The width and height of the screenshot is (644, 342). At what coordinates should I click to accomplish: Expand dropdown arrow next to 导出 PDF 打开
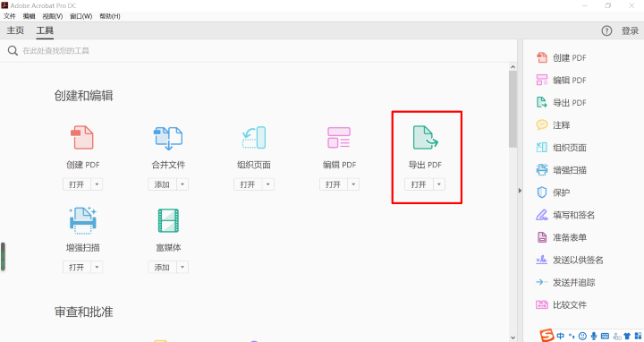pyautogui.click(x=439, y=184)
